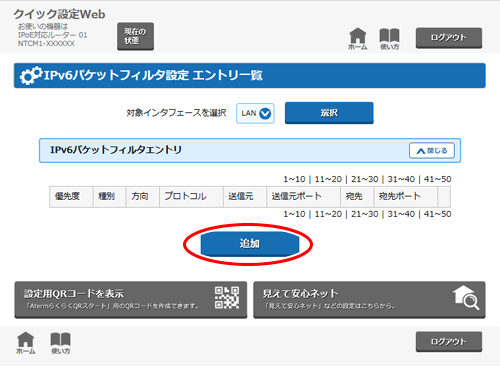Click the top ログアウト button

449,38
